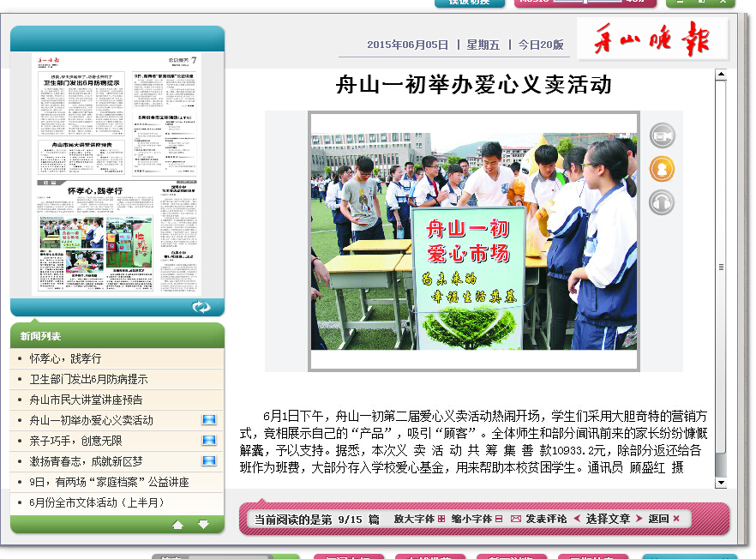Click article scrollbar down arrow

pos(721,483)
